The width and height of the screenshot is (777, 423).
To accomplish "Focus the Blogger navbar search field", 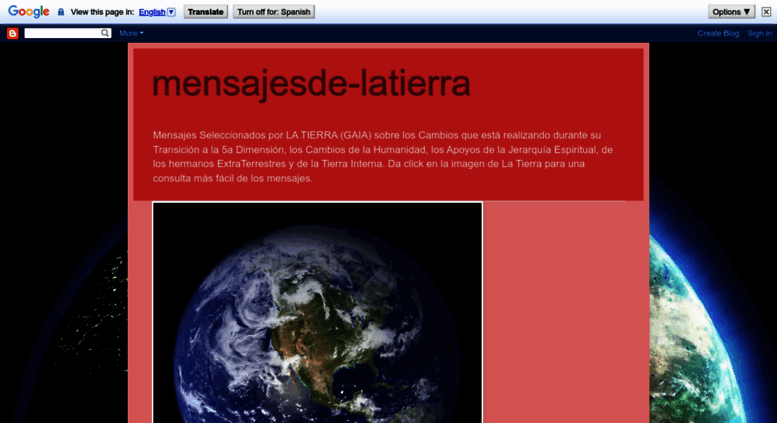I will (x=62, y=33).
